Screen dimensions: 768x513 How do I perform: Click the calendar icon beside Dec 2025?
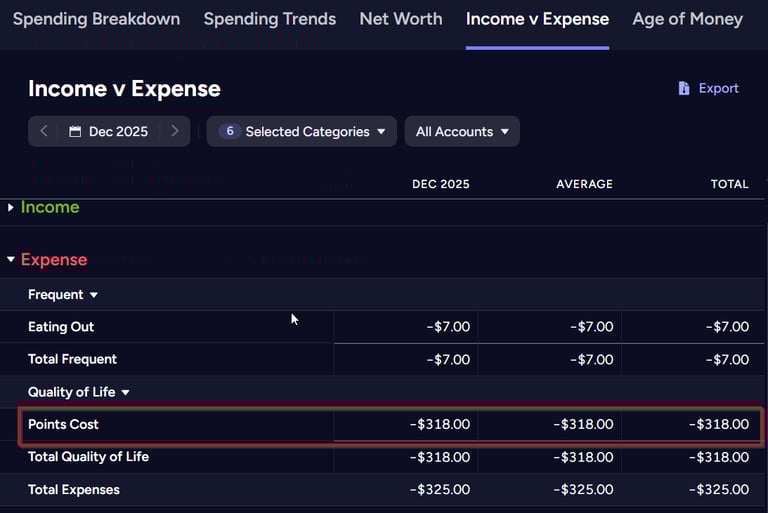click(75, 131)
